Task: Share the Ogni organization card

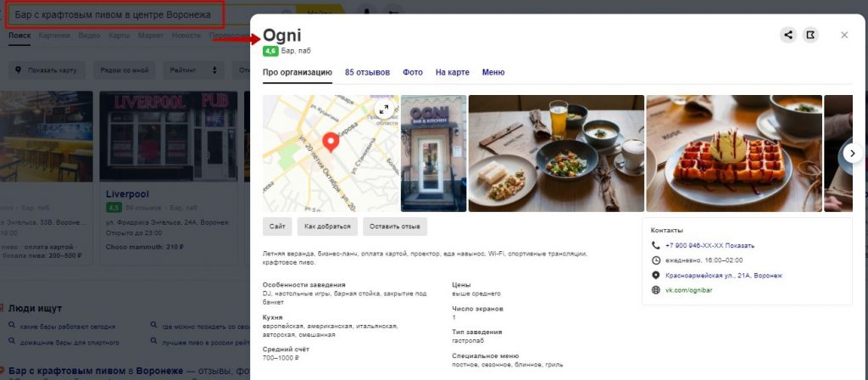Action: click(788, 35)
